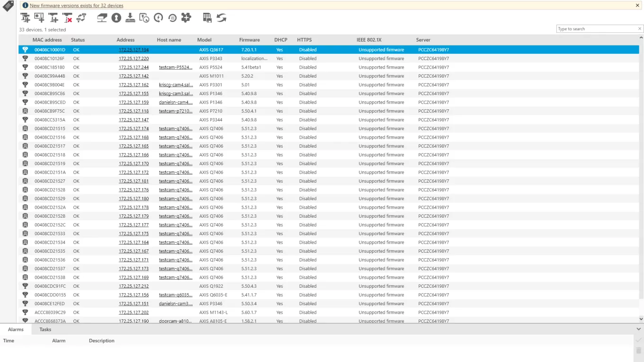This screenshot has height=362, width=644.
Task: Switch to the Tasks tab
Action: [45, 329]
